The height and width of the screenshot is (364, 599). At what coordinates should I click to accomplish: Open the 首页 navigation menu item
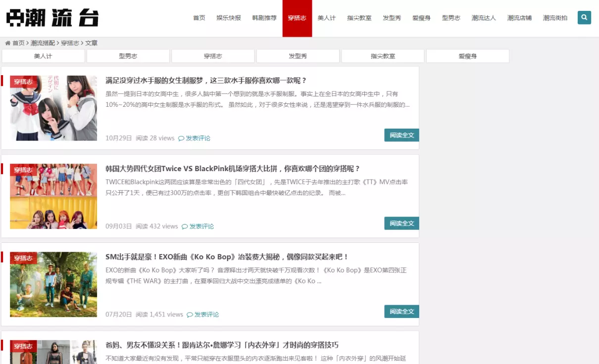pyautogui.click(x=199, y=18)
